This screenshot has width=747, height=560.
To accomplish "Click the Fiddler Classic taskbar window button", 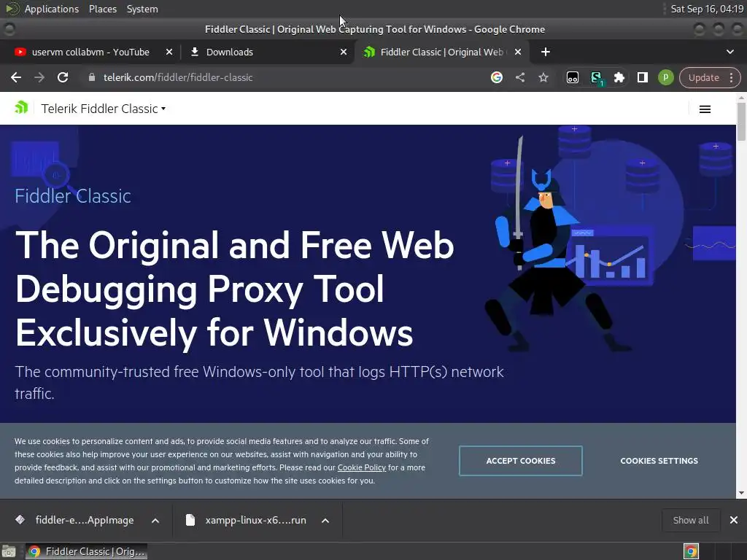I will [86, 551].
